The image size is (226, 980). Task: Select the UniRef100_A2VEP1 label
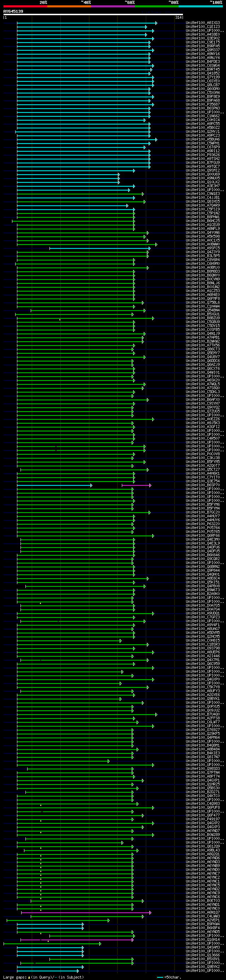[203, 920]
